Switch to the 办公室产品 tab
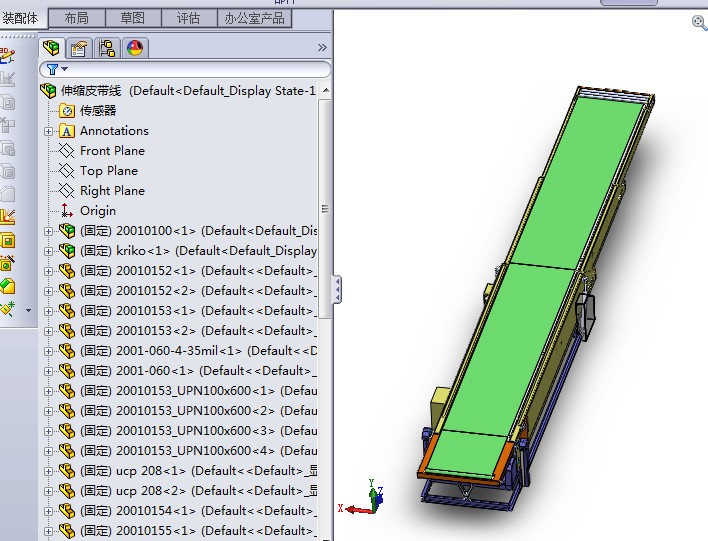The height and width of the screenshot is (541, 708). (254, 19)
